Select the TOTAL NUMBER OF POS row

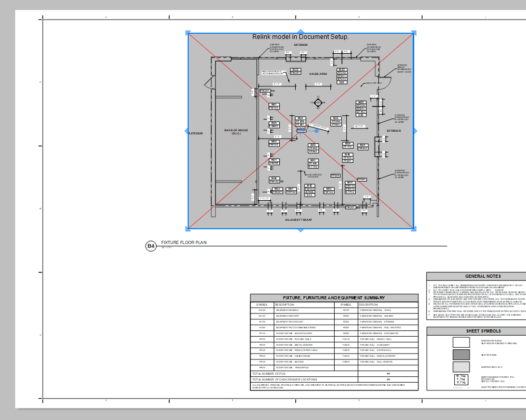tap(334, 374)
